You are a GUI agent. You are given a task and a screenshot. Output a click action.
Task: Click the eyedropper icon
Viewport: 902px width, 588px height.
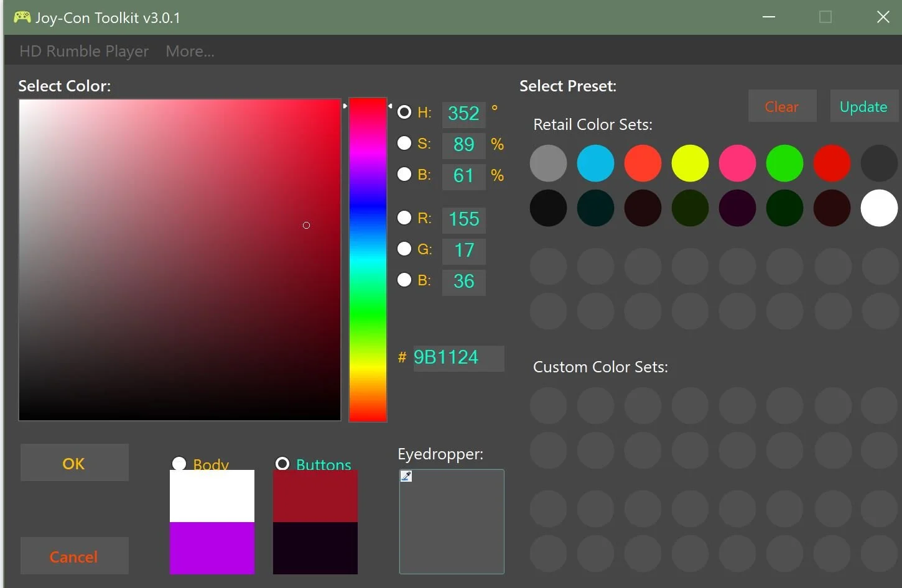(x=406, y=476)
